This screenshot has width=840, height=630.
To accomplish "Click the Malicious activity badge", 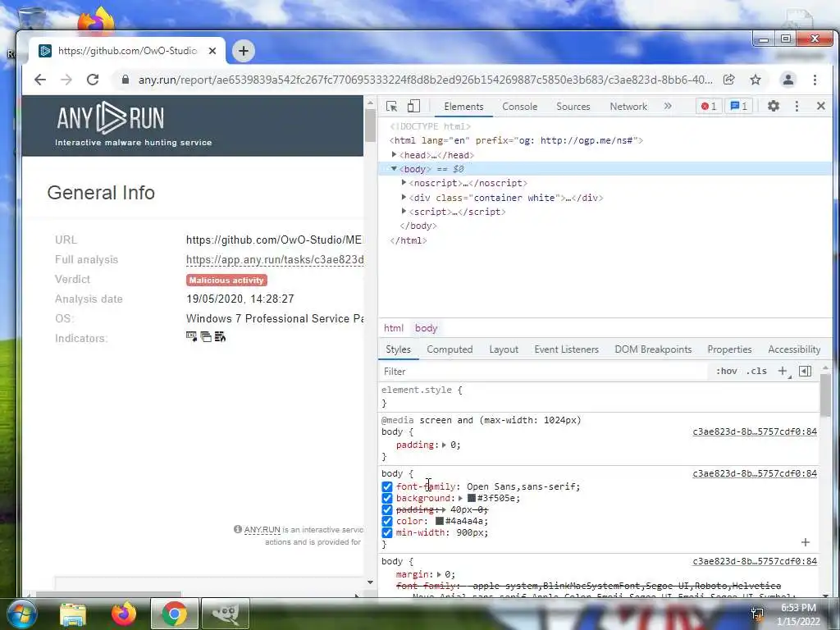I will click(226, 281).
